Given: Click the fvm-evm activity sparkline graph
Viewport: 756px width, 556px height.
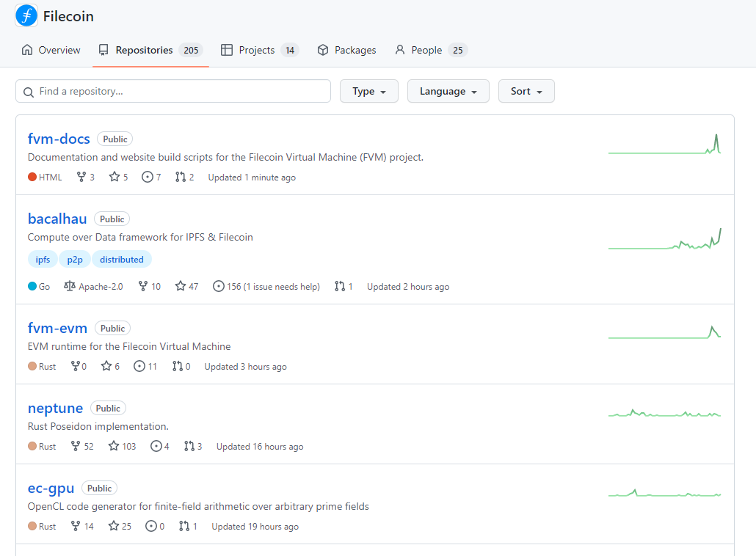Looking at the screenshot, I should pyautogui.click(x=664, y=332).
